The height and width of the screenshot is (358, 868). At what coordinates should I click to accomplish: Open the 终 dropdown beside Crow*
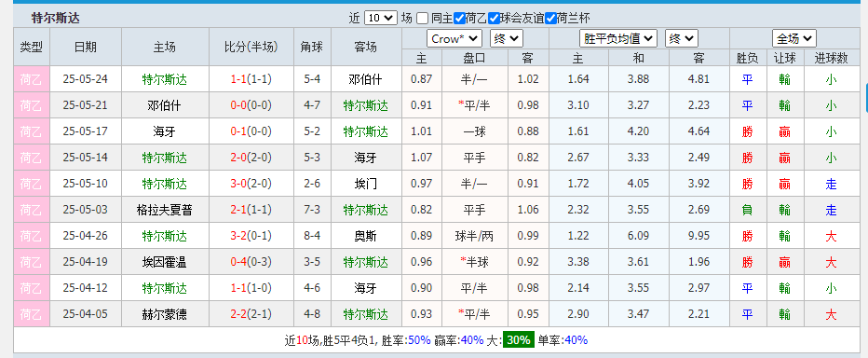click(x=507, y=39)
